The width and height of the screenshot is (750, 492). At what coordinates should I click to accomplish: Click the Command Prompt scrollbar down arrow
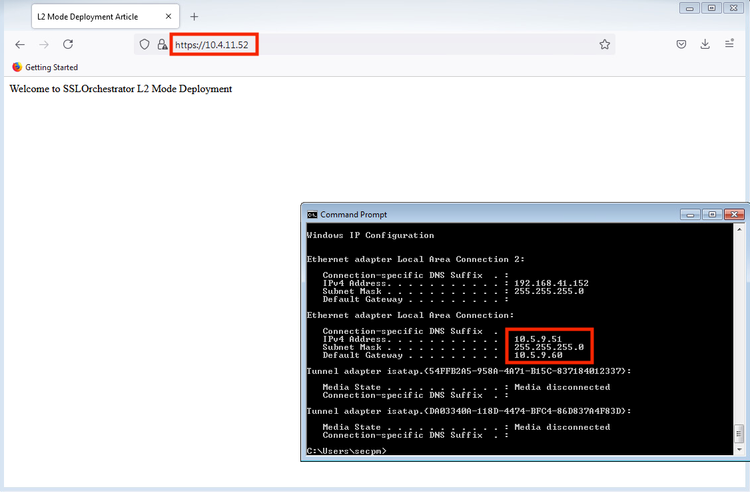[x=739, y=450]
